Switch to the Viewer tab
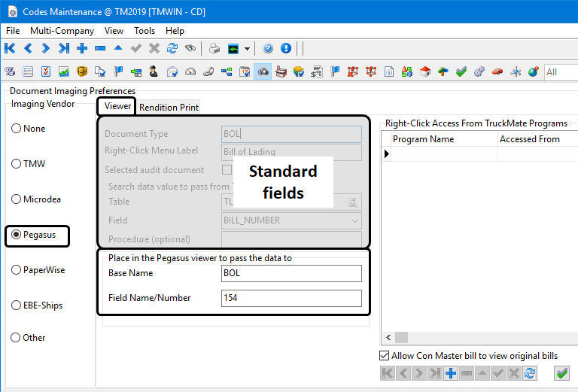Image resolution: width=578 pixels, height=392 pixels. 117,106
